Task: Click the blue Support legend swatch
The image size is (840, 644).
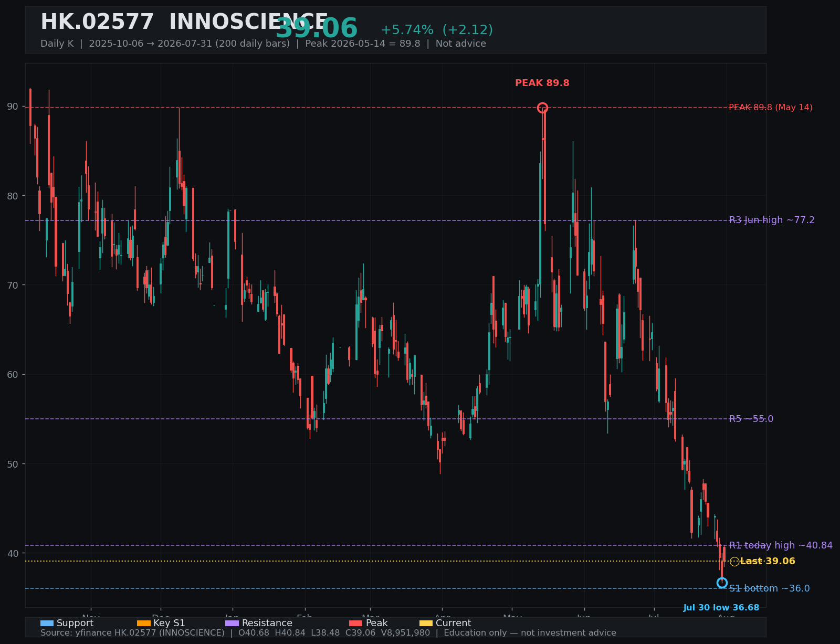Action: pyautogui.click(x=47, y=623)
